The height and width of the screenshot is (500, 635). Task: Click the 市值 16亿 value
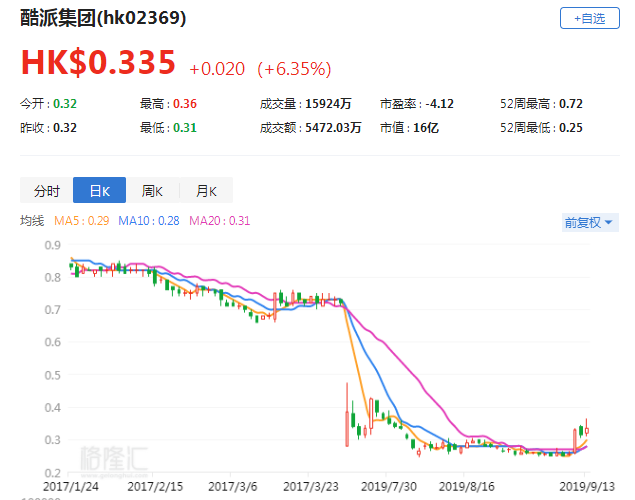point(426,128)
